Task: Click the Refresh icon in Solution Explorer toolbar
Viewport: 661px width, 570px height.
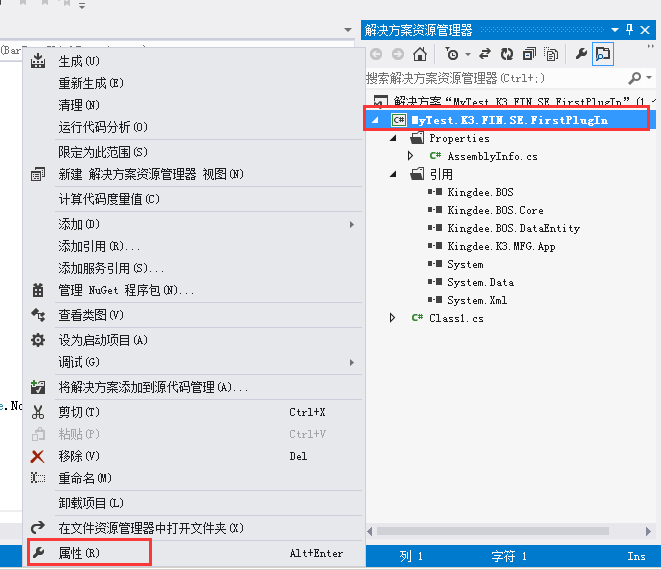Action: [507, 54]
